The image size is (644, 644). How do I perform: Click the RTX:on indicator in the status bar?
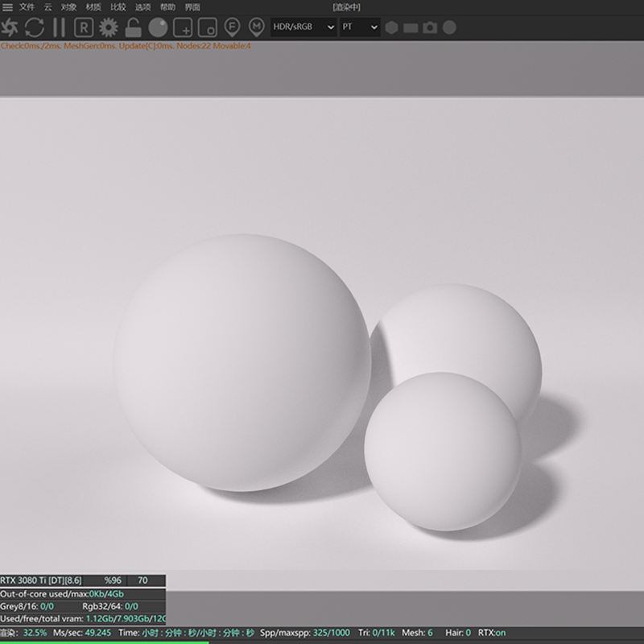point(491,633)
